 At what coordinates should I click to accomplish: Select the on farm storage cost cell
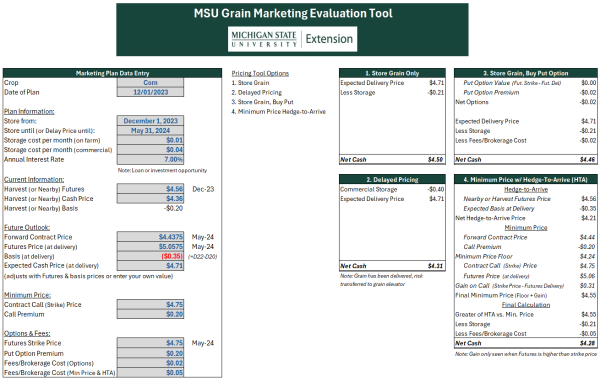tap(150, 140)
